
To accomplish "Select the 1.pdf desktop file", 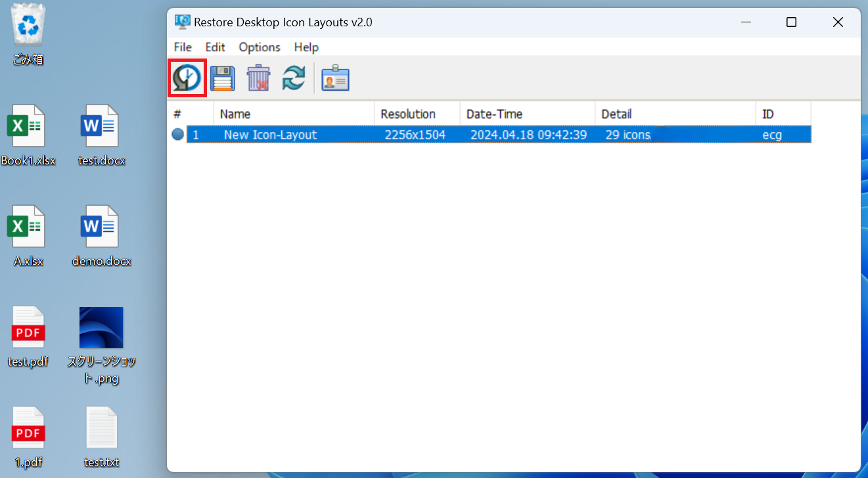I will [28, 437].
